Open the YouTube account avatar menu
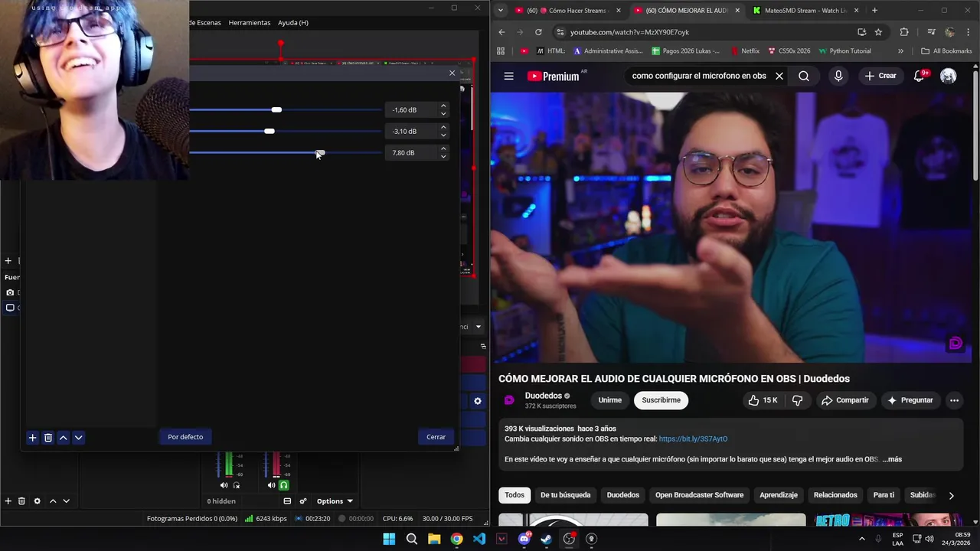 pos(948,76)
